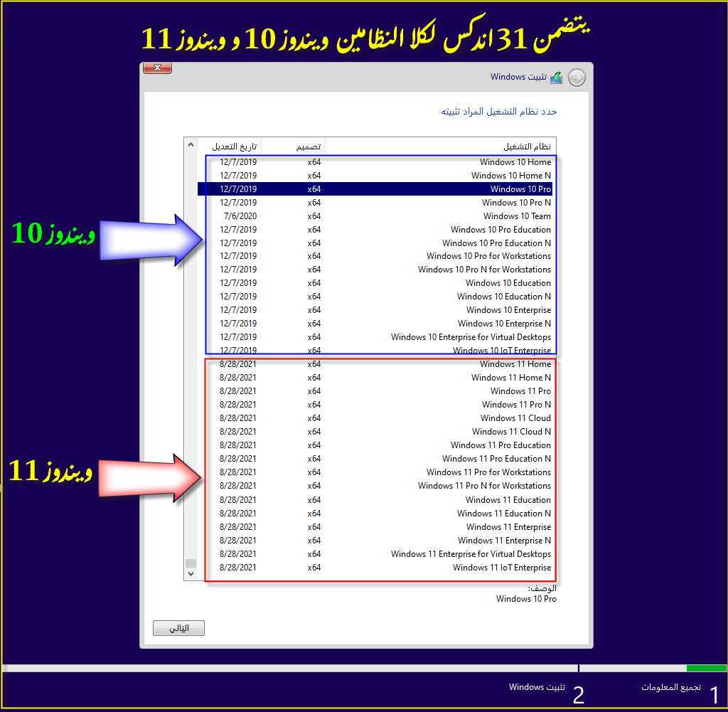
Task: Click step 1 تجميع المعلومات label
Action: (671, 687)
